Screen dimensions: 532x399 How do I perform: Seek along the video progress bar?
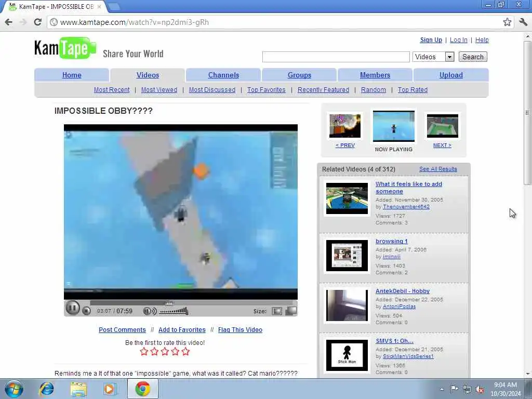(x=192, y=303)
